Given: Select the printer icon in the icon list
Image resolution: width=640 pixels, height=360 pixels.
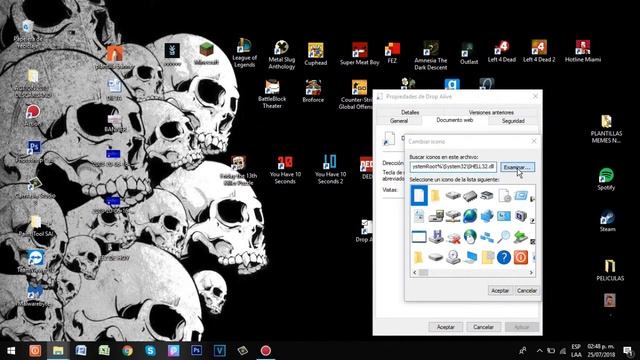Looking at the screenshot, I should [x=487, y=196].
